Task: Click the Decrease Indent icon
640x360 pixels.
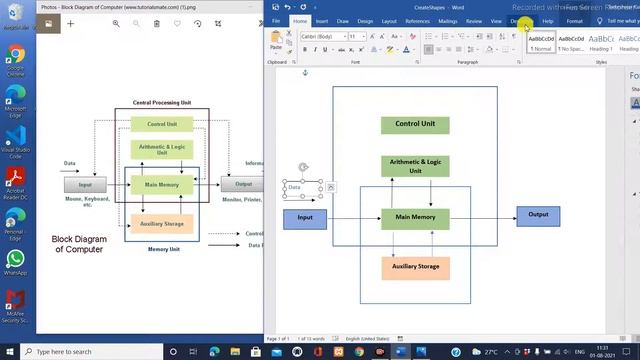Action: [x=479, y=36]
